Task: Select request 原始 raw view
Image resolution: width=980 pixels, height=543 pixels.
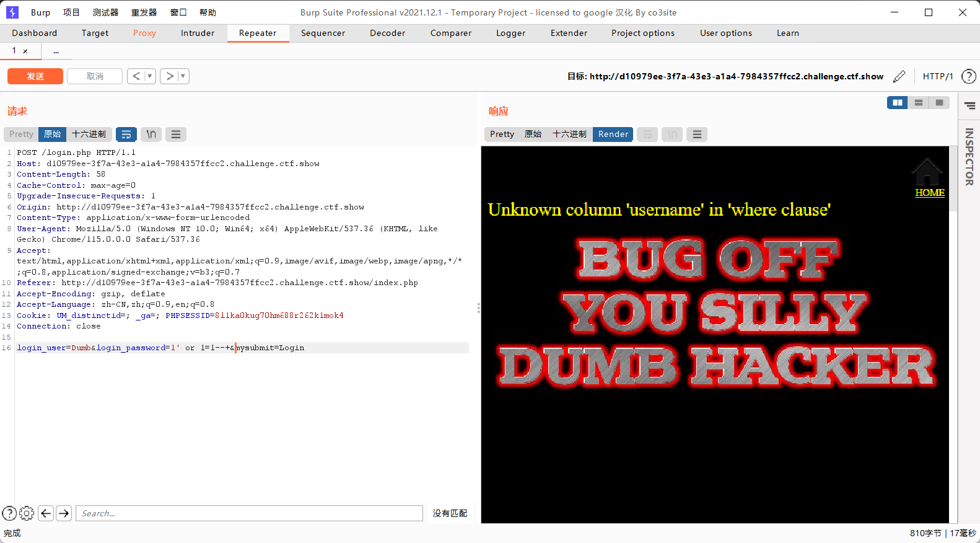Action: pos(52,134)
